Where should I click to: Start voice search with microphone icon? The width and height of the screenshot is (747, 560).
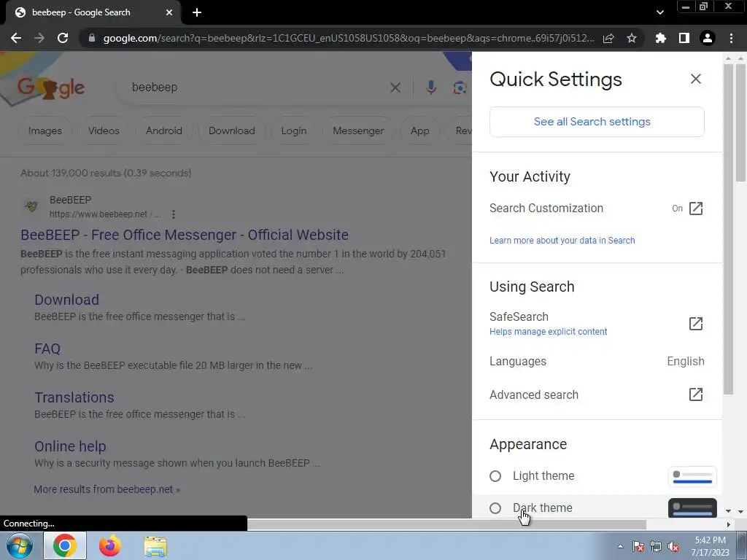(x=430, y=87)
